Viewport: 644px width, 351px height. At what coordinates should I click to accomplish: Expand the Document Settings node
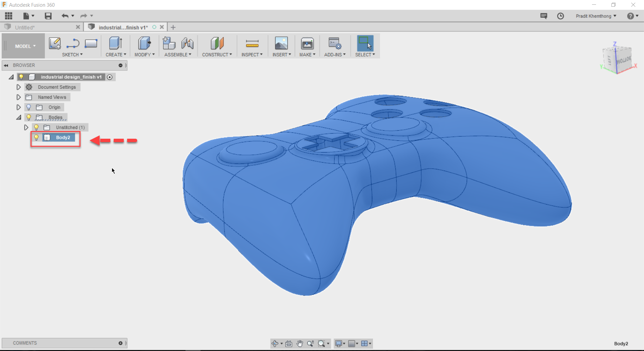coord(18,87)
